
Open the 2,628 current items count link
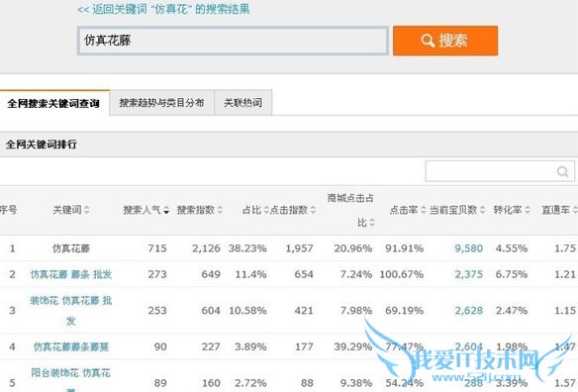point(468,311)
